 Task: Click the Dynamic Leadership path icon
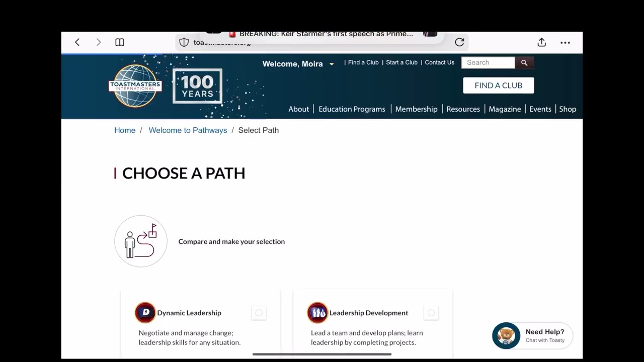pos(145,313)
